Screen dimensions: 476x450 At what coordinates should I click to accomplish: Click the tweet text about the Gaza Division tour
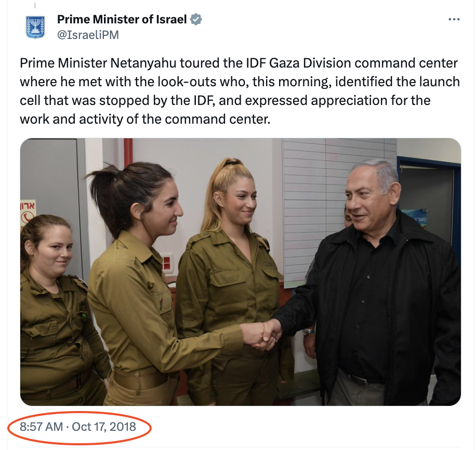point(240,91)
